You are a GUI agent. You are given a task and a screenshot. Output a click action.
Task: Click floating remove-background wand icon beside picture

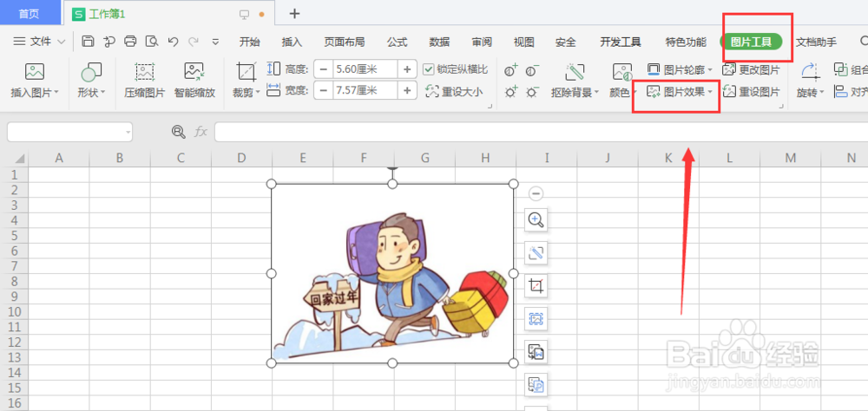tap(536, 253)
